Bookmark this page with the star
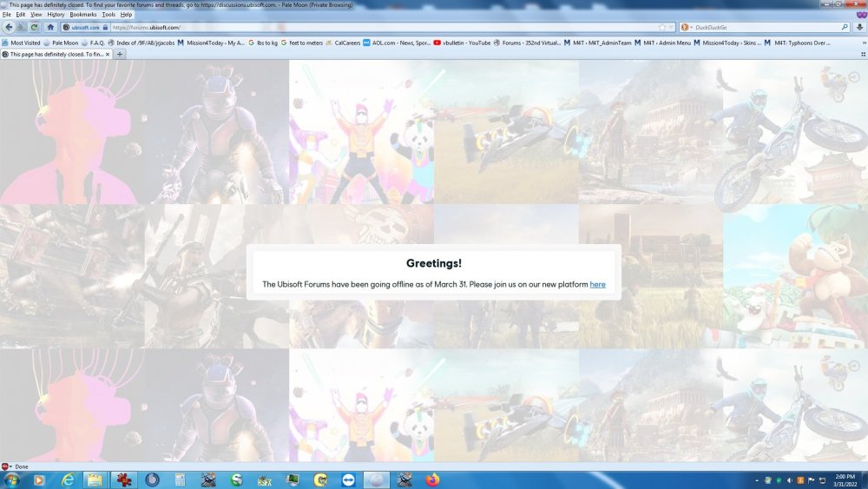This screenshot has height=489, width=868. (662, 27)
